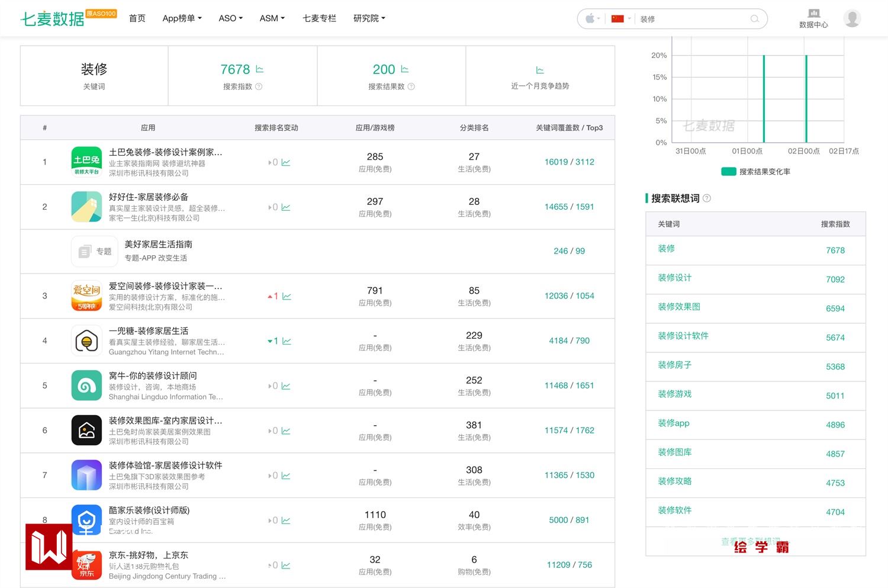888x588 pixels.
Task: Open the 土巴兔装修 app icon
Action: [x=86, y=162]
